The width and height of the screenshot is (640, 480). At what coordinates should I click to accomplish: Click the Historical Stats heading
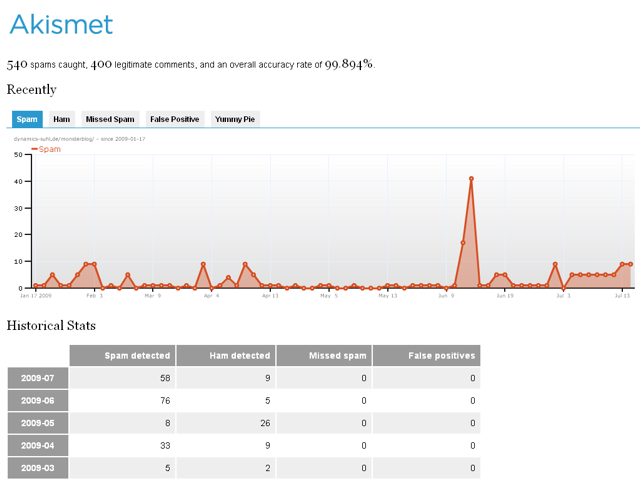(x=51, y=325)
